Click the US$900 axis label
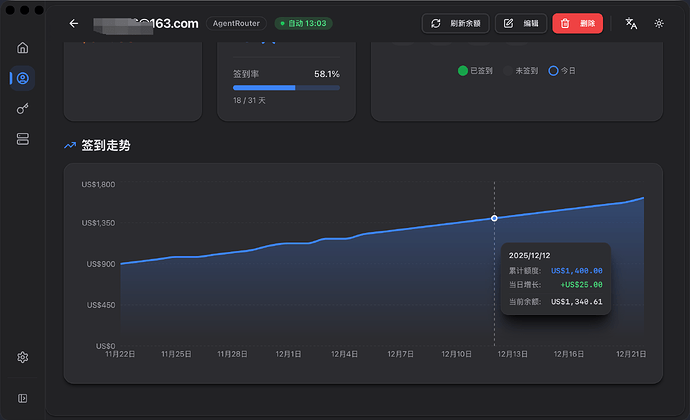Viewport: 690px width, 420px height. pyautogui.click(x=101, y=264)
